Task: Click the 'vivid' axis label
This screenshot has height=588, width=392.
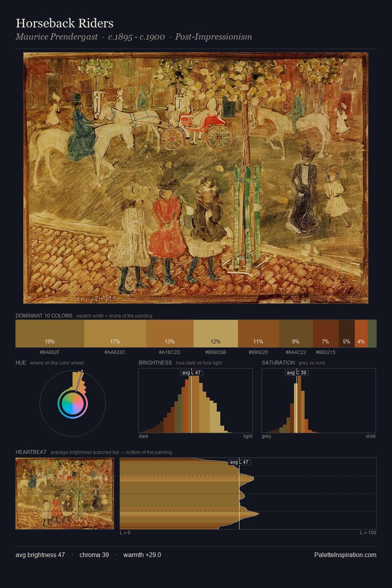Action: tap(370, 436)
